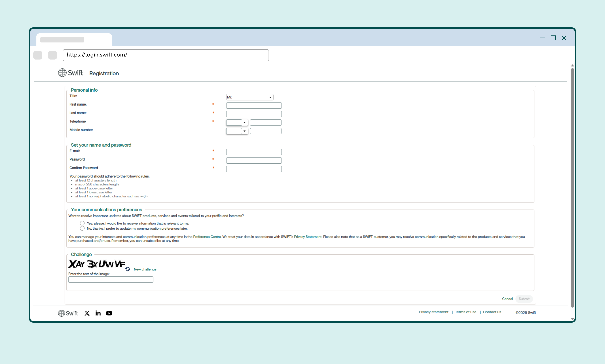Image resolution: width=605 pixels, height=364 pixels.
Task: Click the scrollbar down arrow
Action: 572,319
